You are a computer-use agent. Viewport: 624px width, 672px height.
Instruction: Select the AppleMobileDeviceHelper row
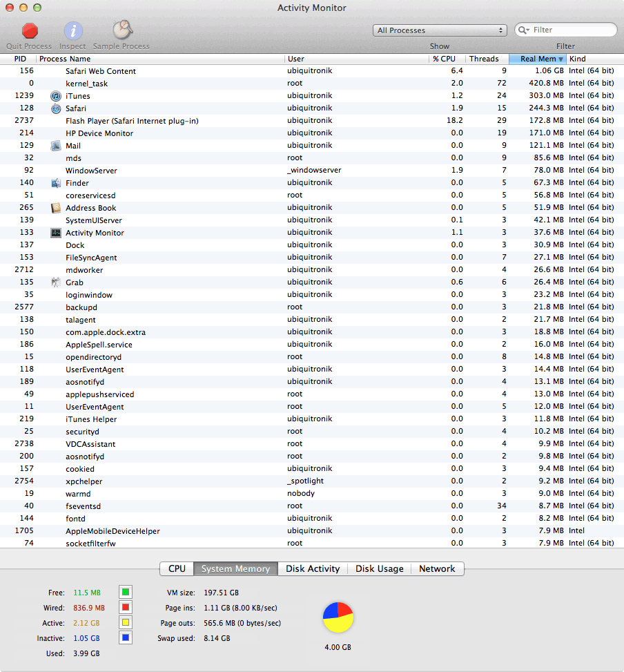coord(312,531)
